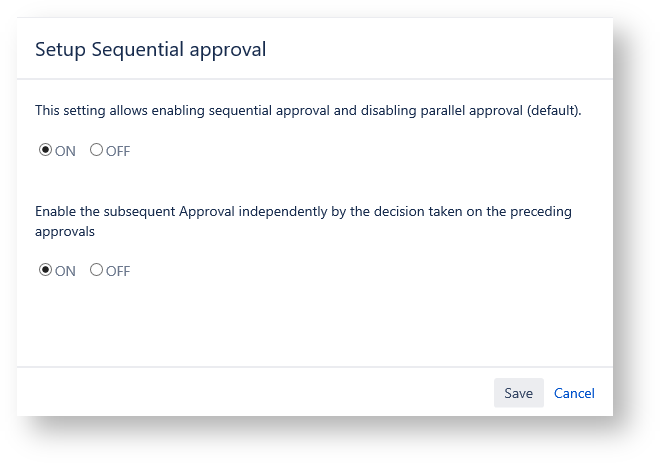Click the word "(default)" in the description

pyautogui.click(x=553, y=110)
